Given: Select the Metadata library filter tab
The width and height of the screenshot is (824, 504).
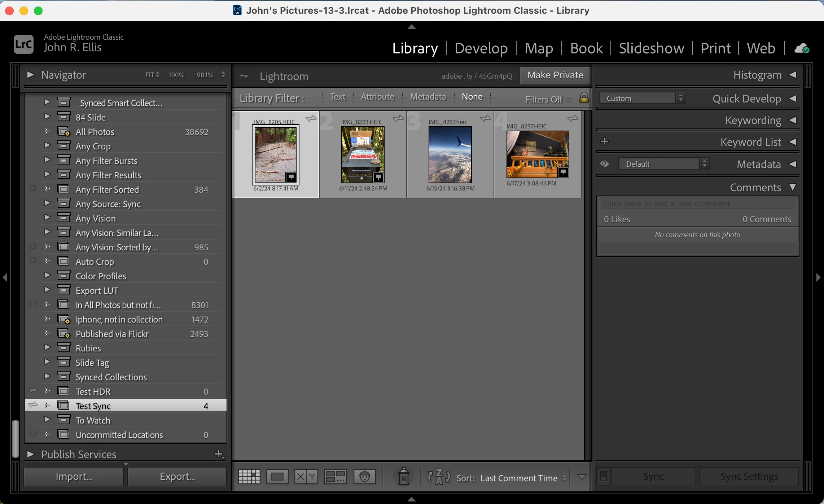Looking at the screenshot, I should [x=428, y=97].
